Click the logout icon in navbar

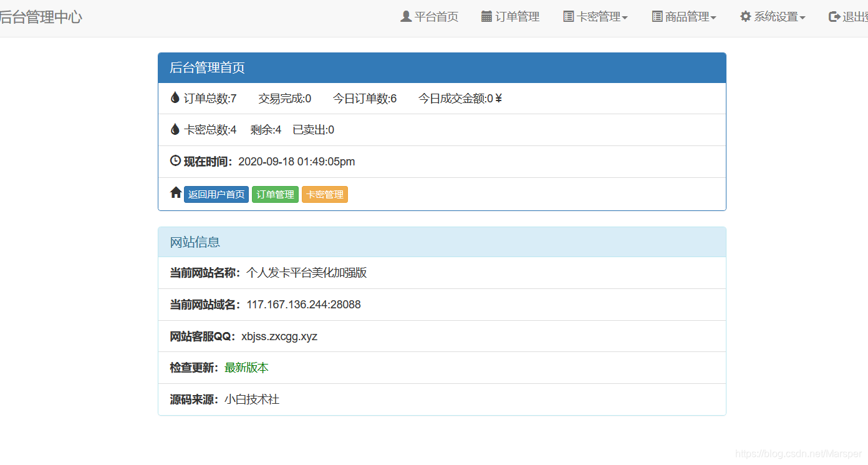click(834, 16)
